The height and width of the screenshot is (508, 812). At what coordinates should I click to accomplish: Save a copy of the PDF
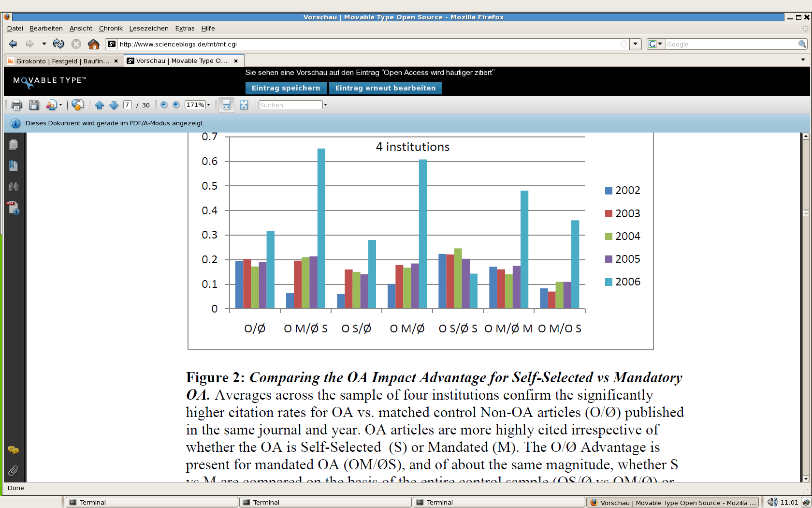click(34, 105)
